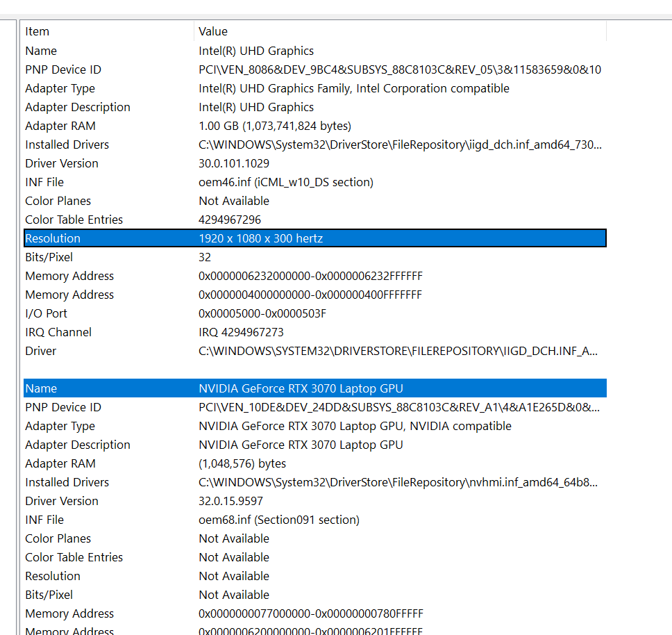
Task: Click the Bits/Pixel row showing Not Available
Action: click(315, 595)
